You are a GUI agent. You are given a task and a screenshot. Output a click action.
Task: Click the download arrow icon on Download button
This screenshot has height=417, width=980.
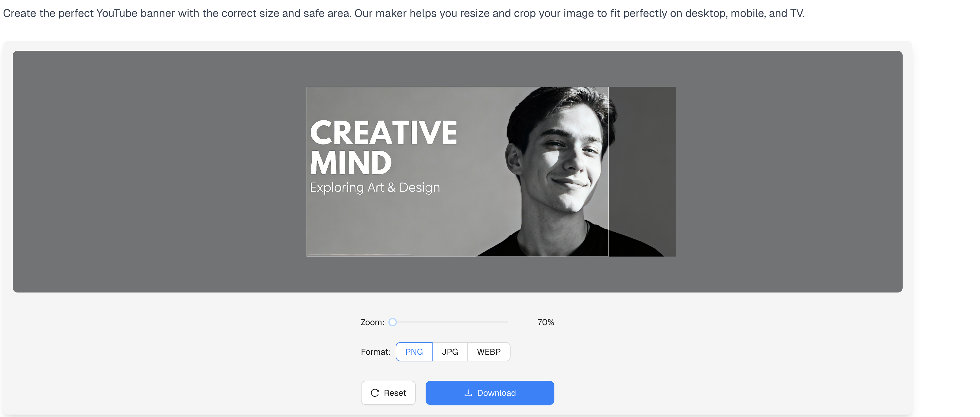468,393
